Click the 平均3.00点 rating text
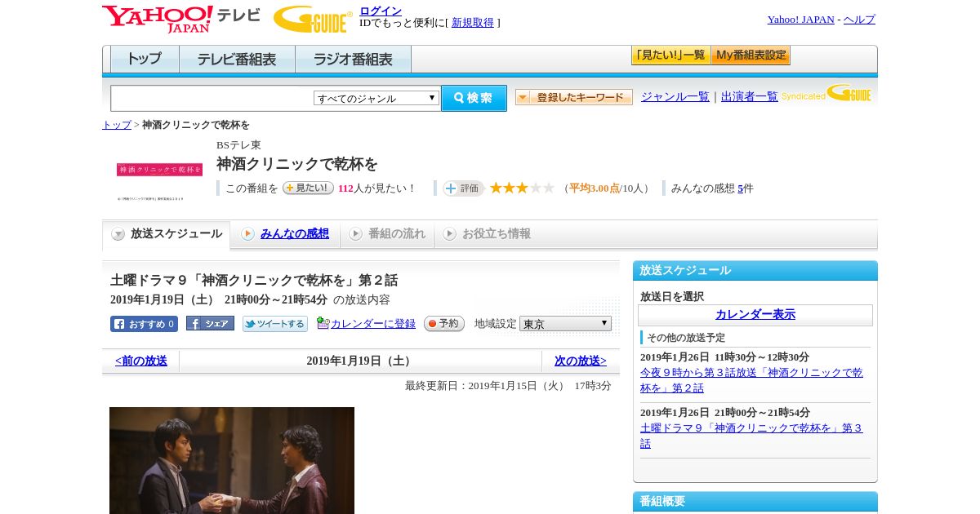 (x=595, y=188)
